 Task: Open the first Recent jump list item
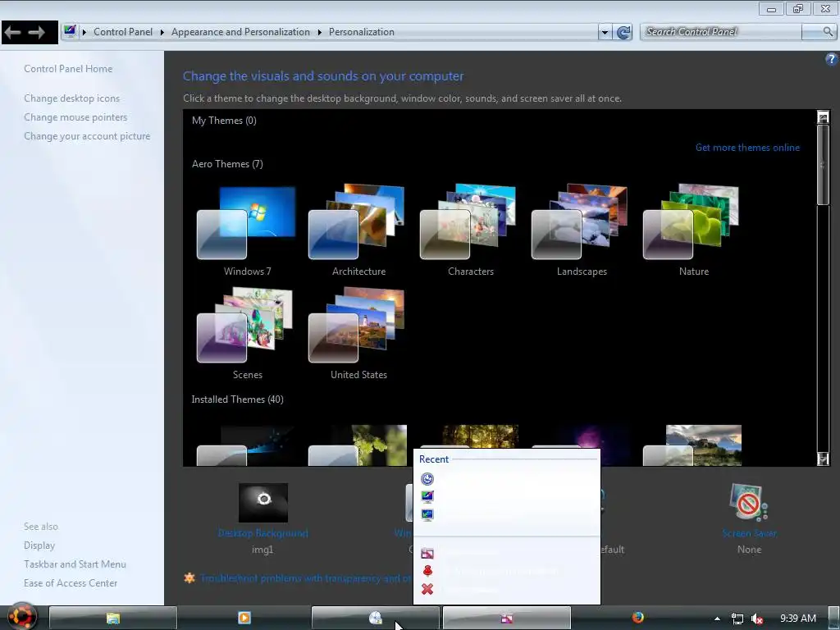507,479
